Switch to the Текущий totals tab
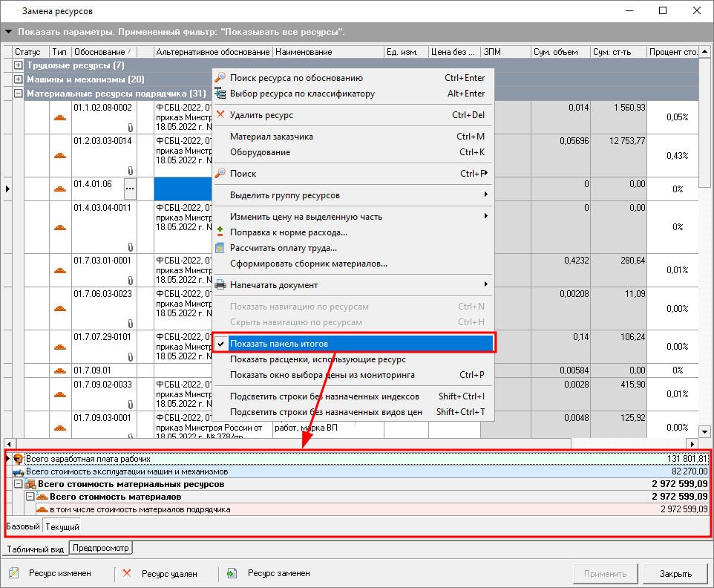714x588 pixels. click(x=62, y=526)
